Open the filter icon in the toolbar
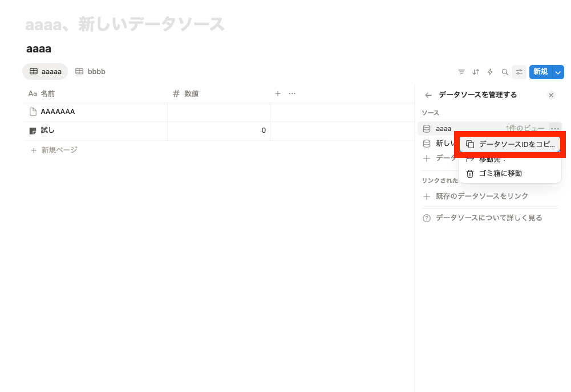571x392 pixels. point(461,72)
